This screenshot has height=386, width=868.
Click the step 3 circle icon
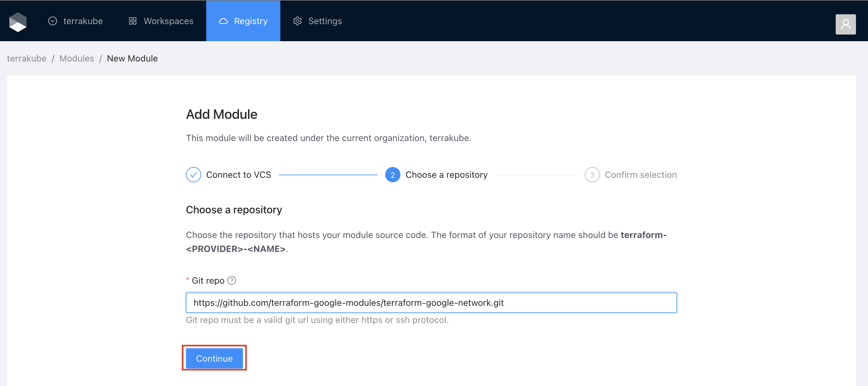[592, 175]
